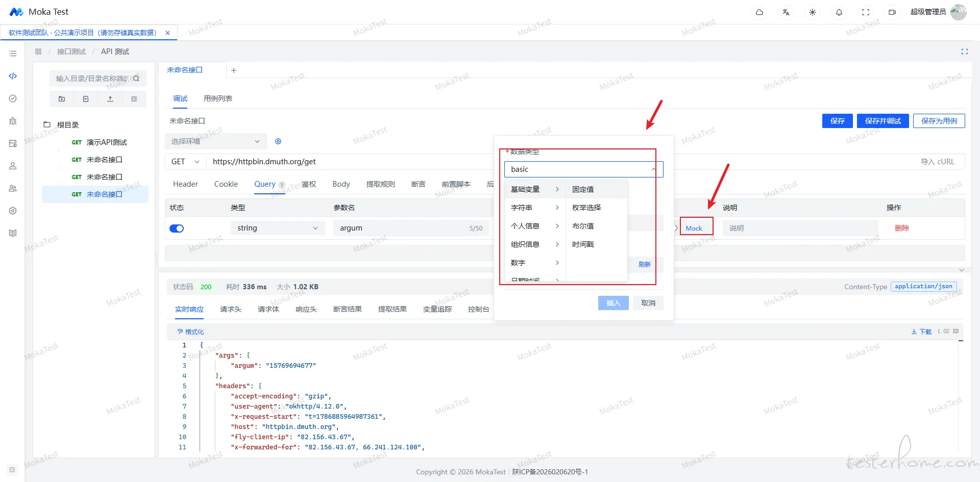The height and width of the screenshot is (482, 980).
Task: Switch to the Header tab
Action: point(185,184)
